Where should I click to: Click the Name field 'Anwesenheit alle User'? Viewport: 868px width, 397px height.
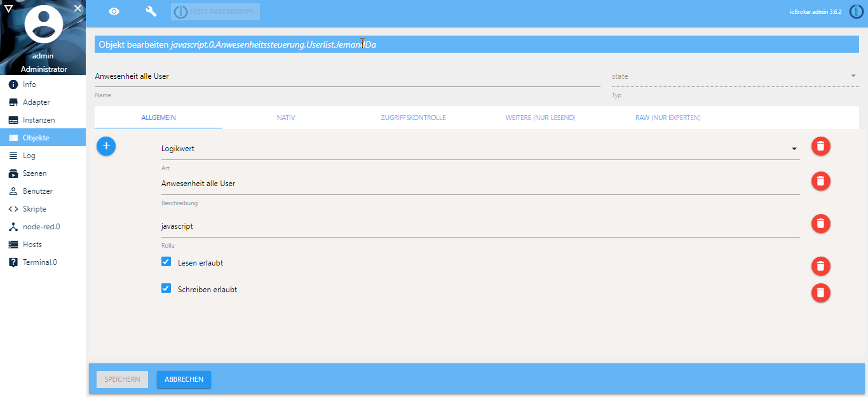pyautogui.click(x=347, y=76)
